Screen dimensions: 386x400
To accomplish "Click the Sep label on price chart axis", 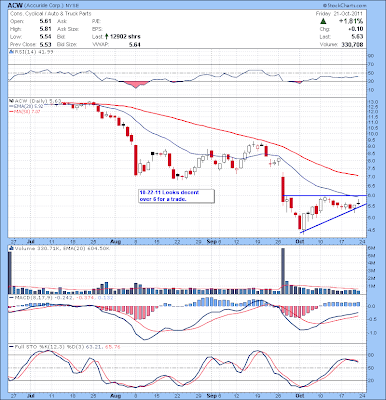I will coord(211,242).
